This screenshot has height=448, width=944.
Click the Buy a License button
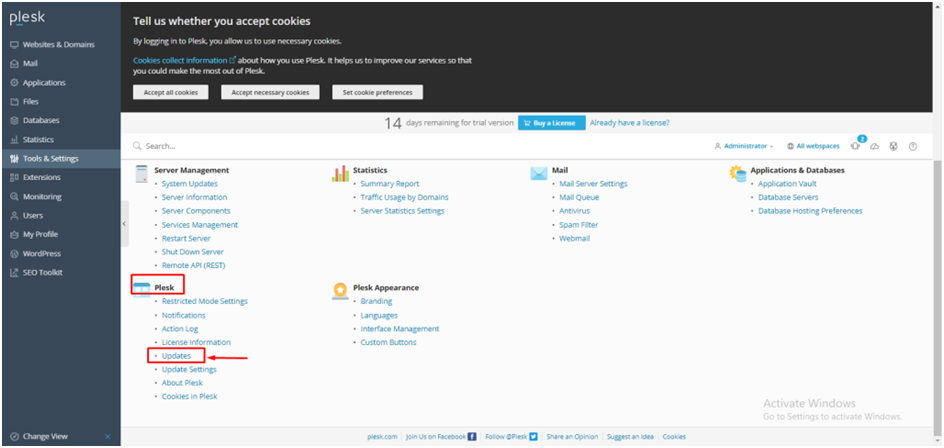[550, 123]
